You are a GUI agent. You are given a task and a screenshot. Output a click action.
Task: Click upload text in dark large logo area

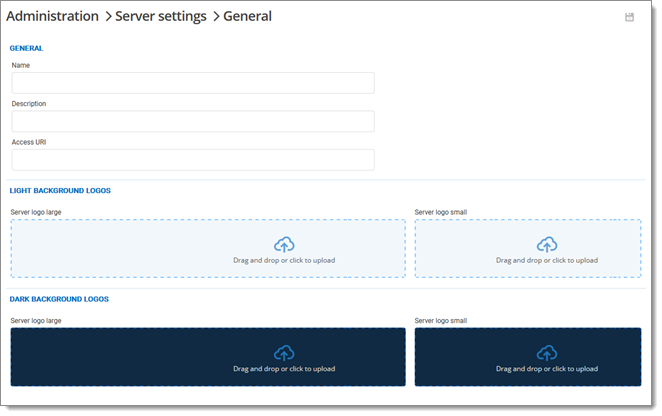[x=284, y=369]
